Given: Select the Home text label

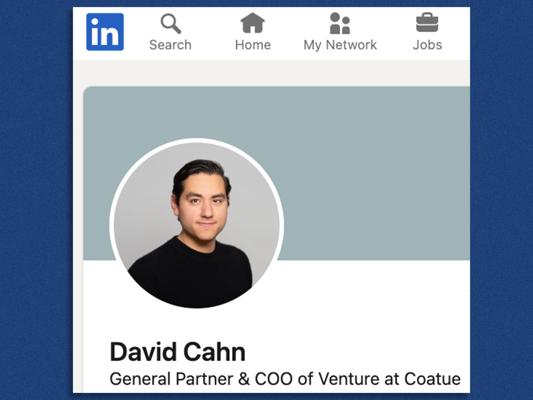Looking at the screenshot, I should coord(253,45).
